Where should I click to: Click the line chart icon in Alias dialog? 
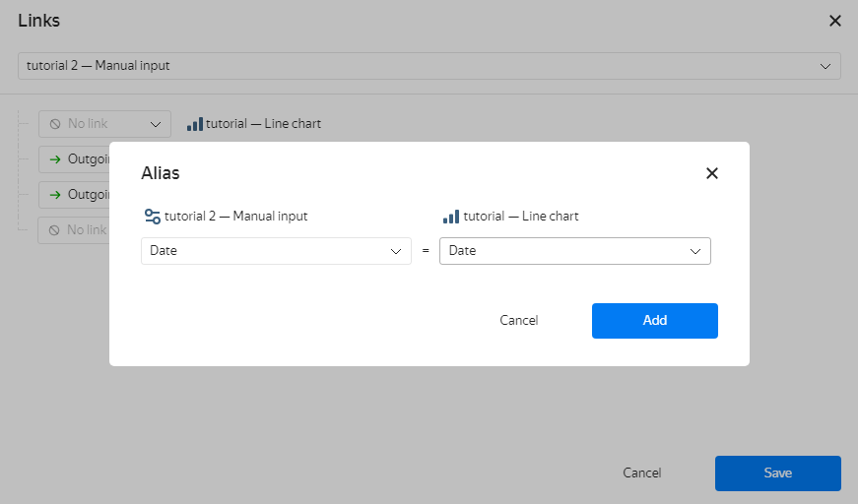451,217
